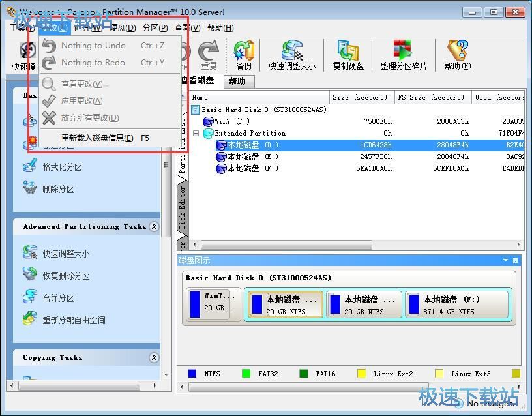Click the partition list right scroll arrow
This screenshot has width=532, height=416.
[x=519, y=245]
